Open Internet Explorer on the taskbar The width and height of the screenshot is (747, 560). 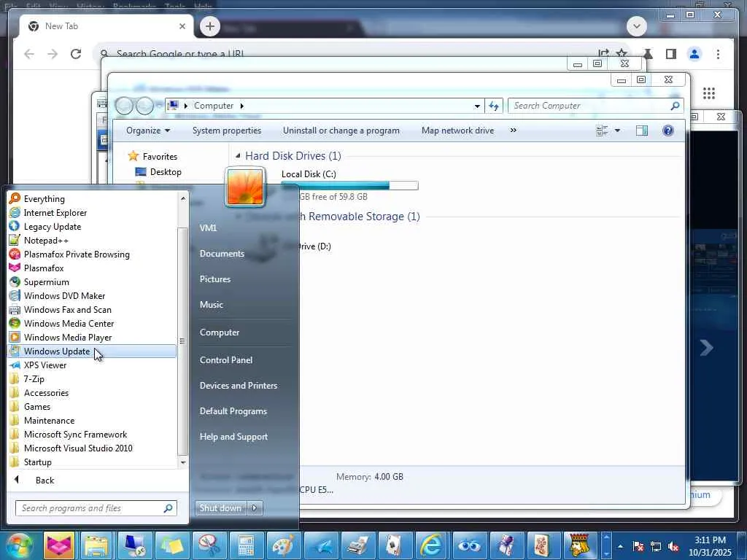[430, 545]
